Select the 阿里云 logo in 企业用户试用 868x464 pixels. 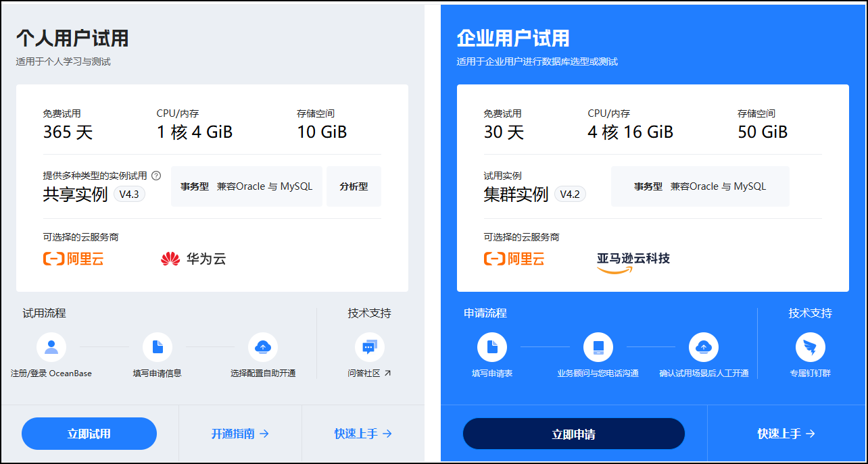pos(514,259)
